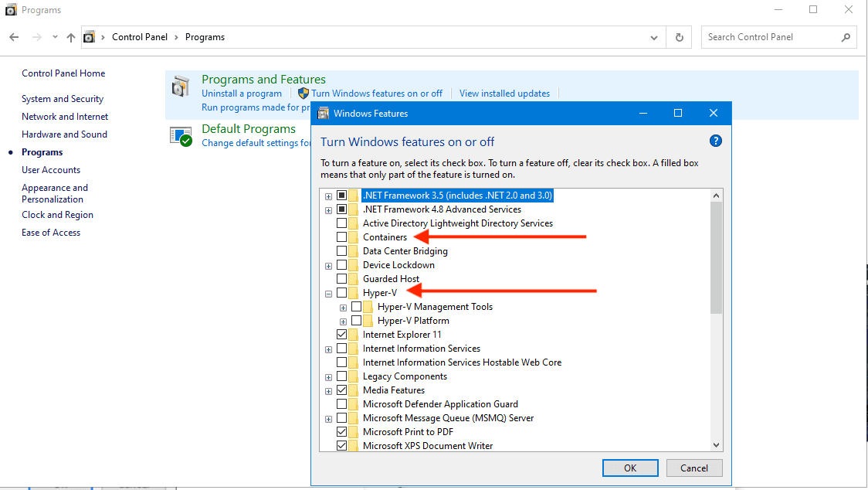Click the features list scroll down arrow
The height and width of the screenshot is (490, 868).
717,445
